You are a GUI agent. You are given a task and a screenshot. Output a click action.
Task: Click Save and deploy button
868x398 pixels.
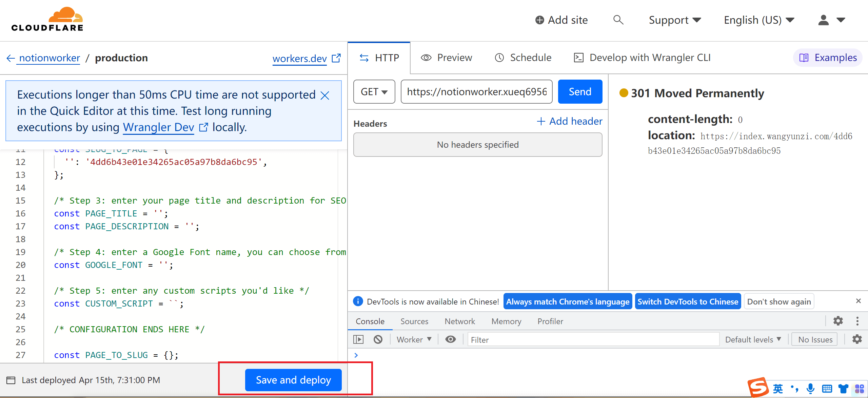click(293, 380)
